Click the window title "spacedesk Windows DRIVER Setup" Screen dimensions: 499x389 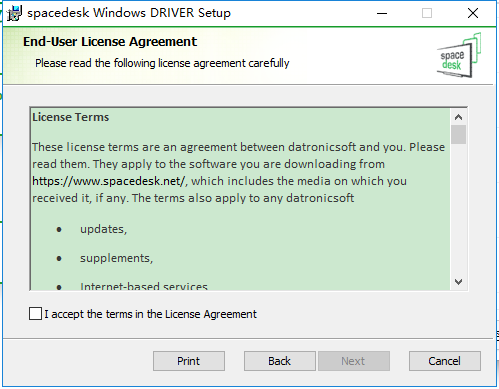[129, 13]
